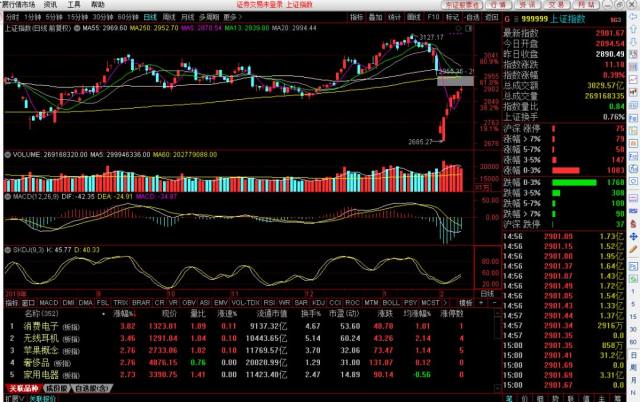Click the F10 info icon
Screen dimensions: 640x402
tap(432, 17)
